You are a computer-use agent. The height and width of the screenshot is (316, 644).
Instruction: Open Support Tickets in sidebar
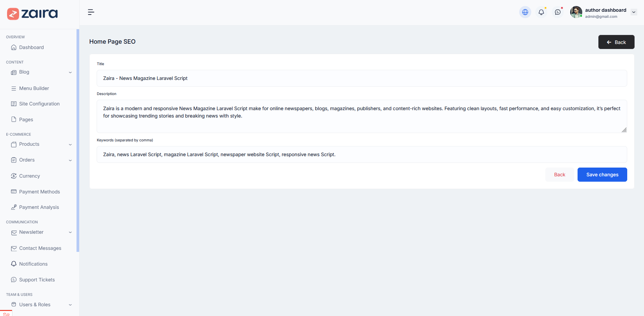[37, 280]
